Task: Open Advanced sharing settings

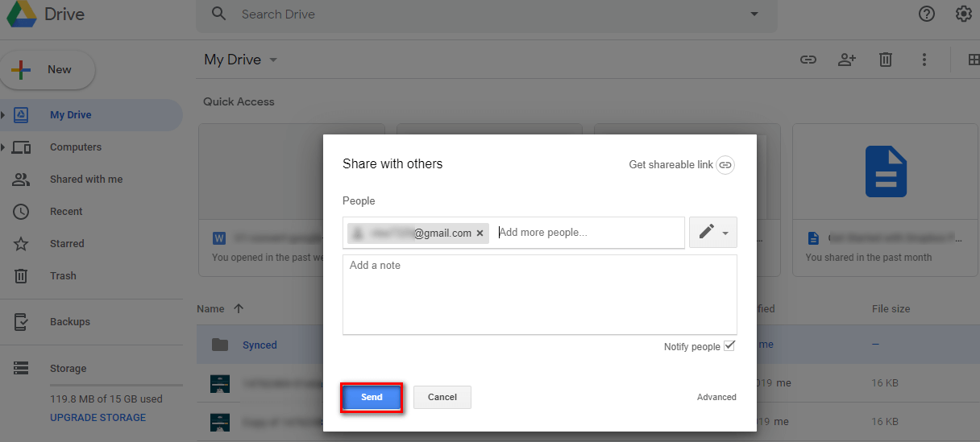Action: 716,397
